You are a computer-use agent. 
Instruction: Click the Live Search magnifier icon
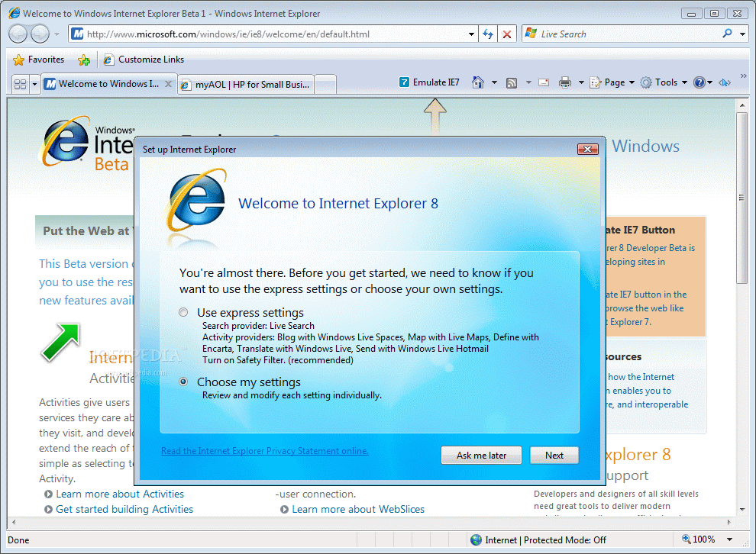pos(727,34)
